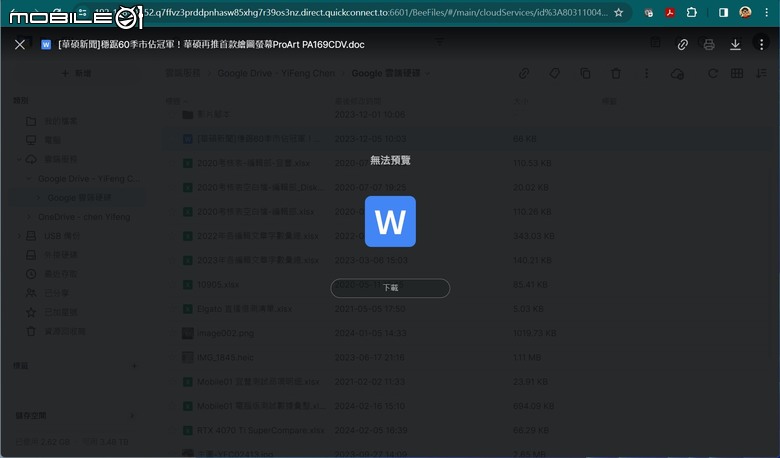Viewport: 780px width, 458px height.
Task: Click the 無法預覽 message text
Action: pos(390,160)
